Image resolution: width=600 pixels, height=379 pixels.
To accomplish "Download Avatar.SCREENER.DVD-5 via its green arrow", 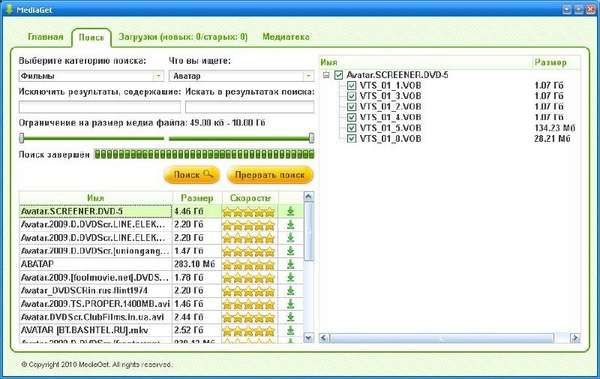I will tap(290, 211).
